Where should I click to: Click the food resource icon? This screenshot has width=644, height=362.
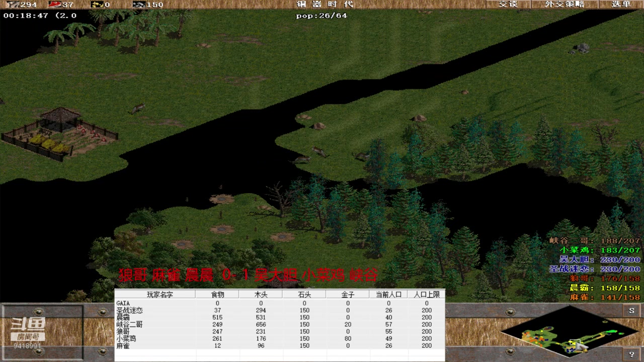(x=55, y=5)
